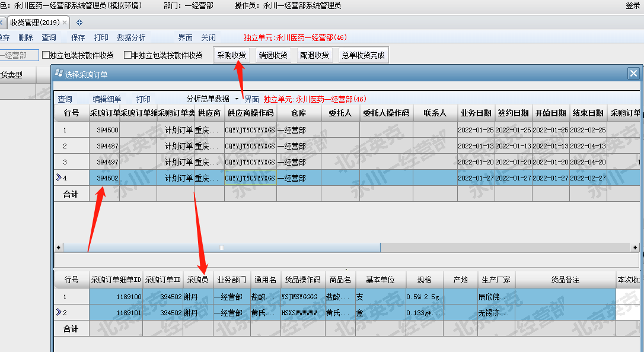Click 委托人操作码 column header
The height and width of the screenshot is (352, 644).
pyautogui.click(x=387, y=113)
